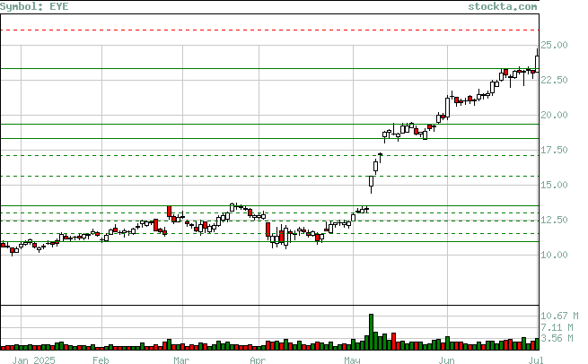
Task: Click the 20.00 price axis label
Action: pyautogui.click(x=554, y=115)
